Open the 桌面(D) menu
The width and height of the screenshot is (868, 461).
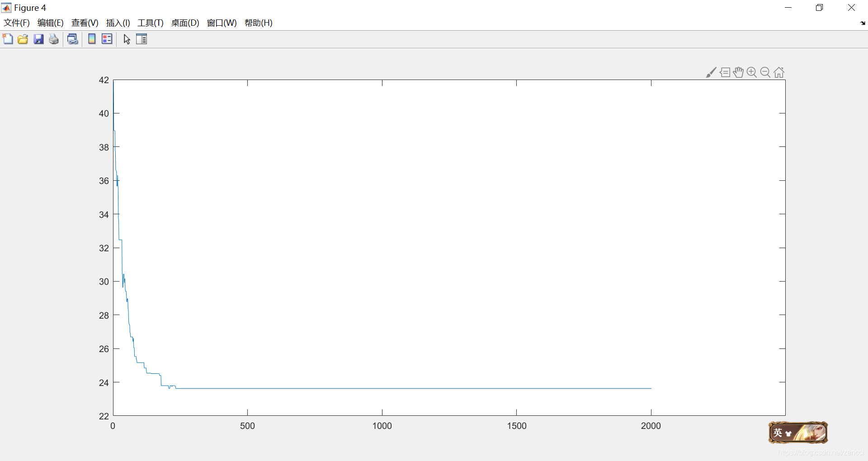point(185,23)
